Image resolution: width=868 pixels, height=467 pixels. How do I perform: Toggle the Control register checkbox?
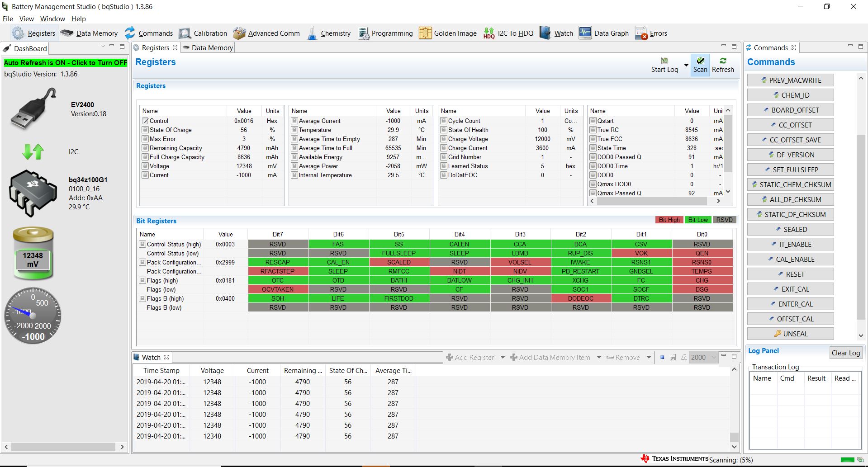coord(145,121)
